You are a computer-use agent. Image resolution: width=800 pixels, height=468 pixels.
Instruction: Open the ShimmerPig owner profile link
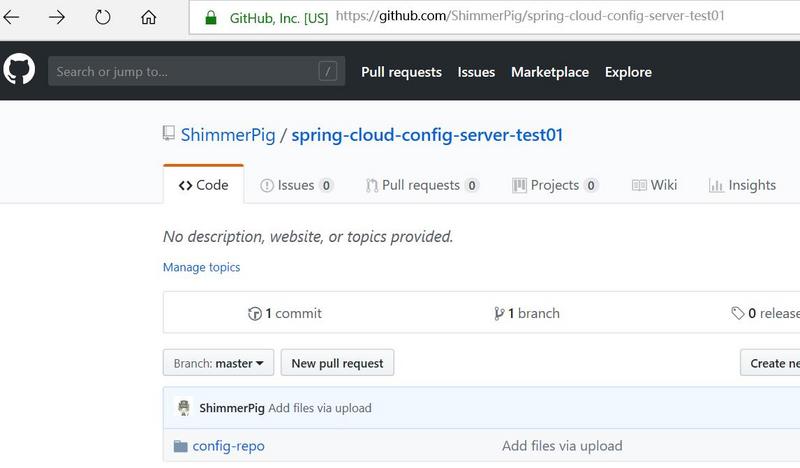(x=227, y=135)
